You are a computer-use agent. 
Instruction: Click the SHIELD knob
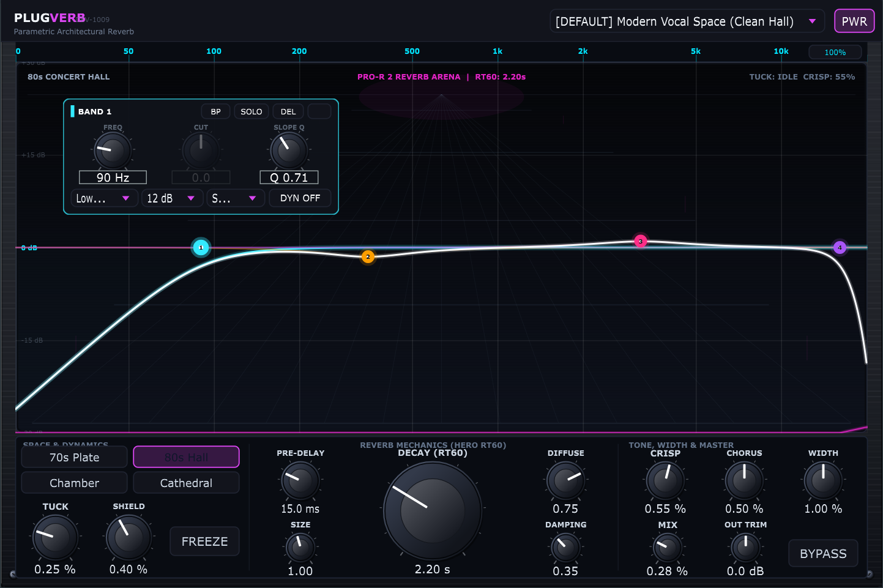129,538
